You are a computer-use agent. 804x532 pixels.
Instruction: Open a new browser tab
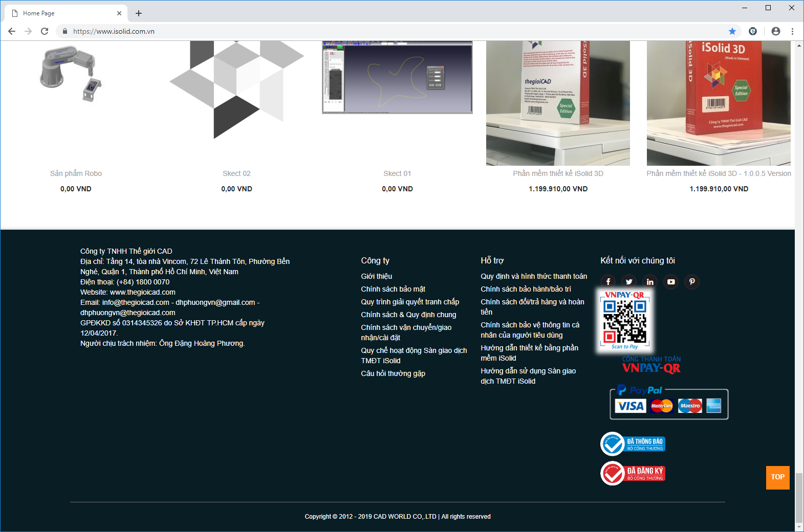click(139, 13)
